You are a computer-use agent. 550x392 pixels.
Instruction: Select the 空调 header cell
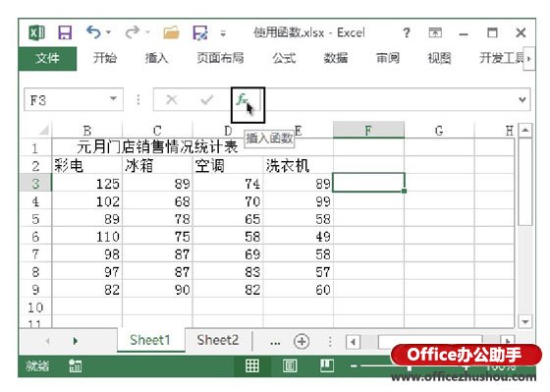(228, 166)
